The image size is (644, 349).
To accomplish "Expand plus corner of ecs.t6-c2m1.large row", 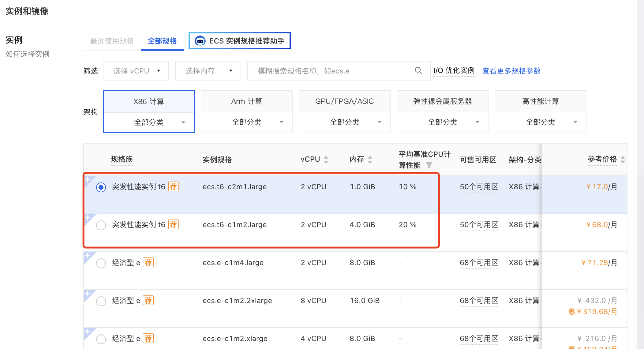I will pyautogui.click(x=88, y=180).
